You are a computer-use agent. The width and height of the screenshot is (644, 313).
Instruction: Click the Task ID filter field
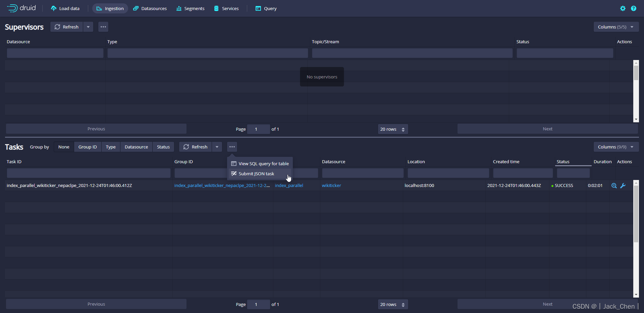pos(89,173)
